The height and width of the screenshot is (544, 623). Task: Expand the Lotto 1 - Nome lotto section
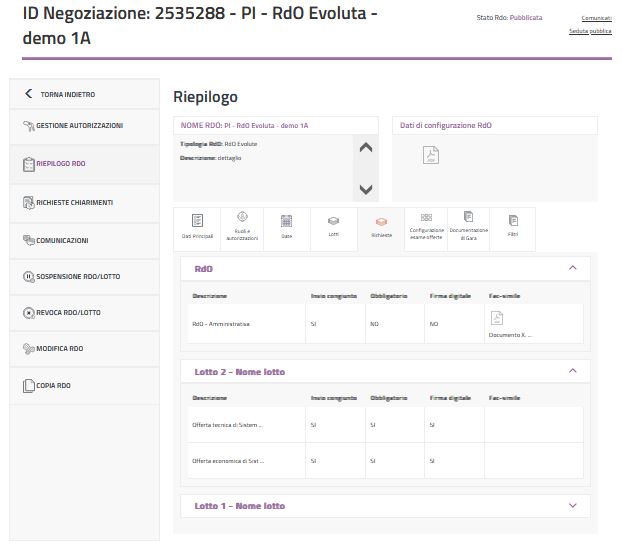[572, 506]
